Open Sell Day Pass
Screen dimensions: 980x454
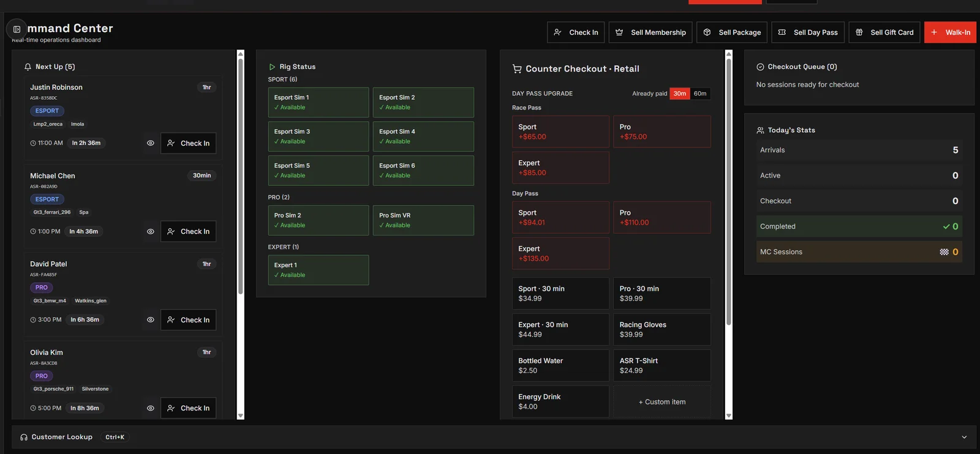808,32
